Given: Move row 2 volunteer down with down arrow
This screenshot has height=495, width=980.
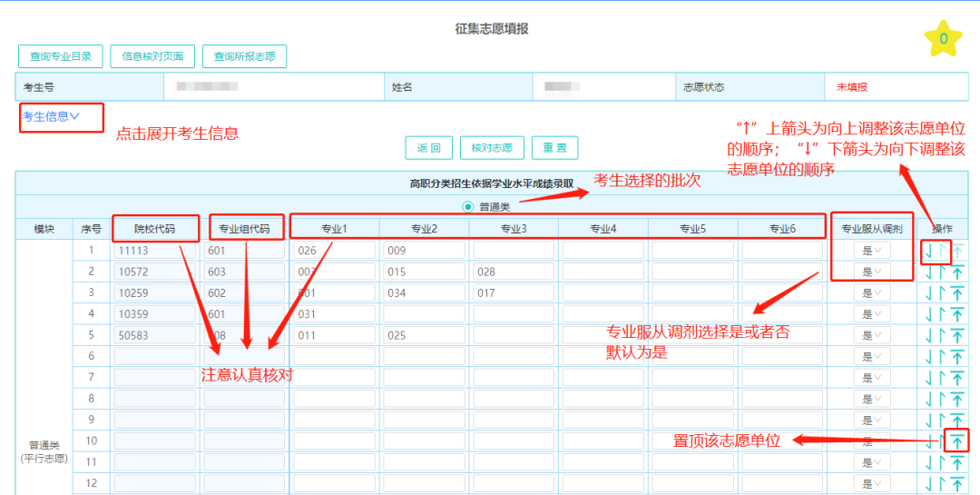Looking at the screenshot, I should click(x=928, y=272).
